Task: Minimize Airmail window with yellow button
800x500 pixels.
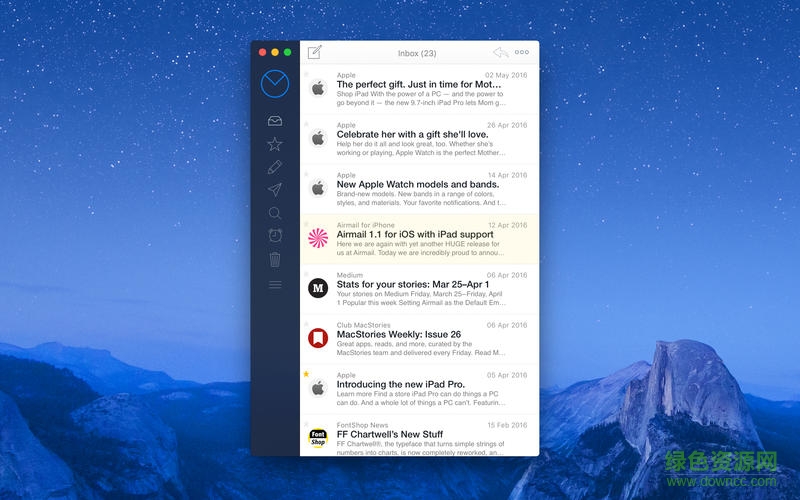Action: [x=275, y=52]
